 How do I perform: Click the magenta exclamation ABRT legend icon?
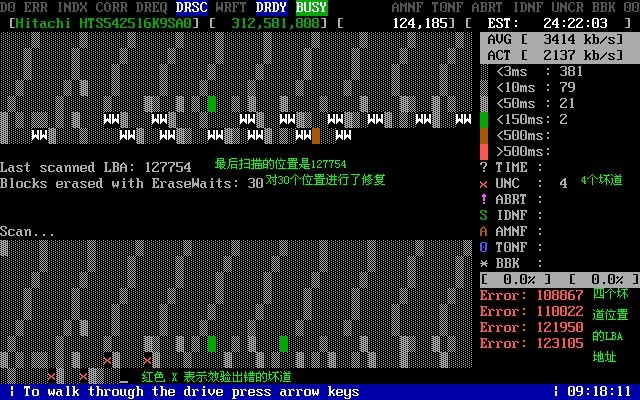484,199
